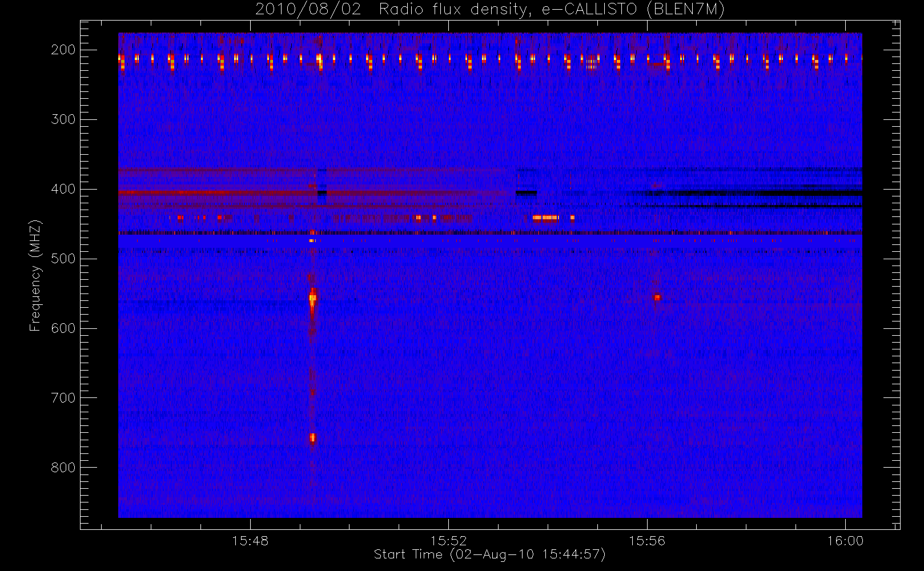Click the '15:48' time axis label
This screenshot has width=924, height=571.
tap(250, 541)
